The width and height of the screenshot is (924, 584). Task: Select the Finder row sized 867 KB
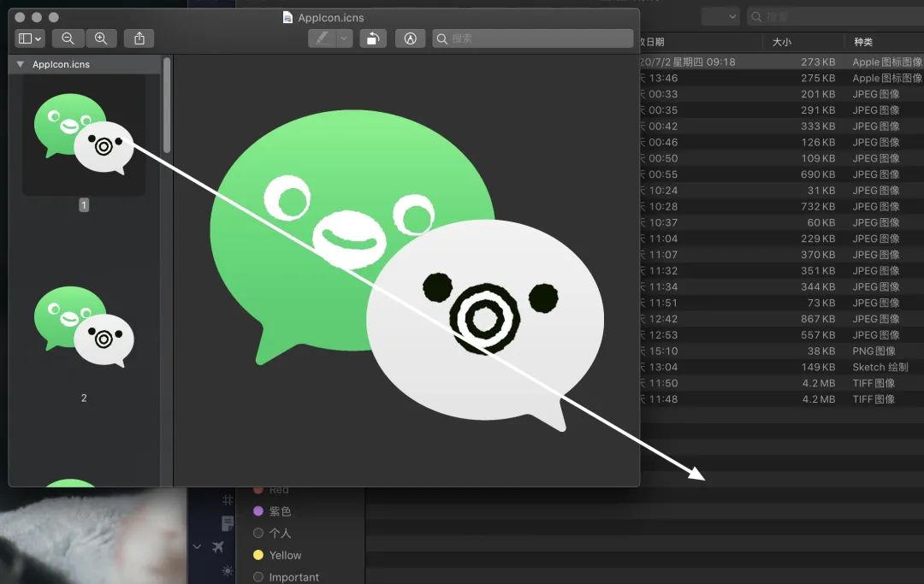(782, 318)
